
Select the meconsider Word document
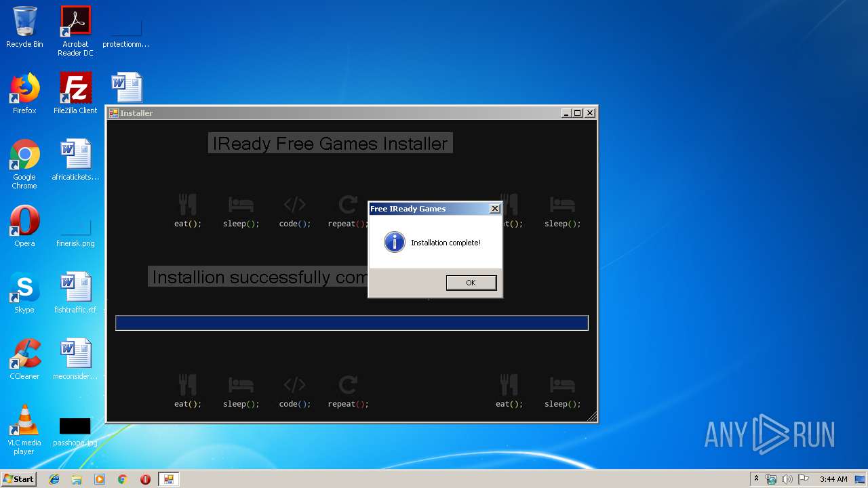click(x=75, y=359)
